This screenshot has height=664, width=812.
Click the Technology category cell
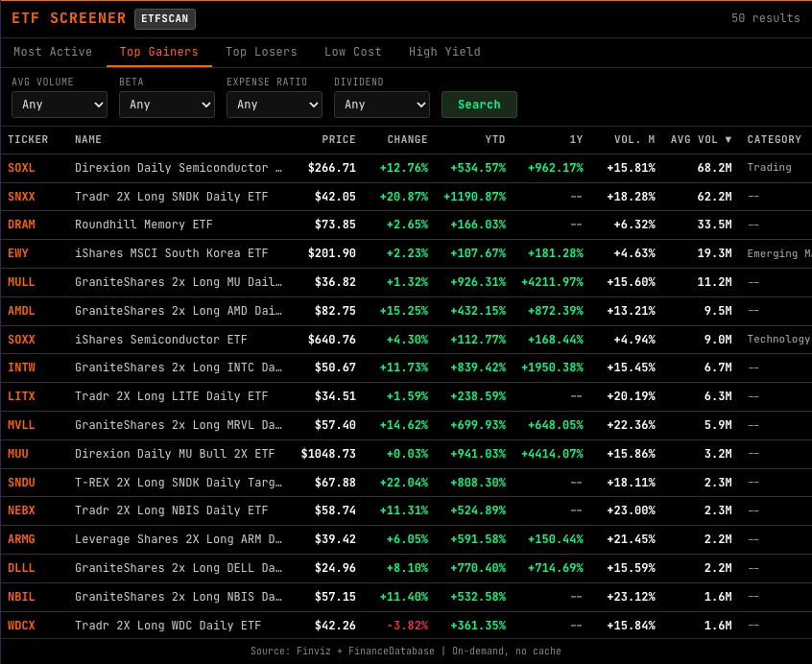point(778,339)
